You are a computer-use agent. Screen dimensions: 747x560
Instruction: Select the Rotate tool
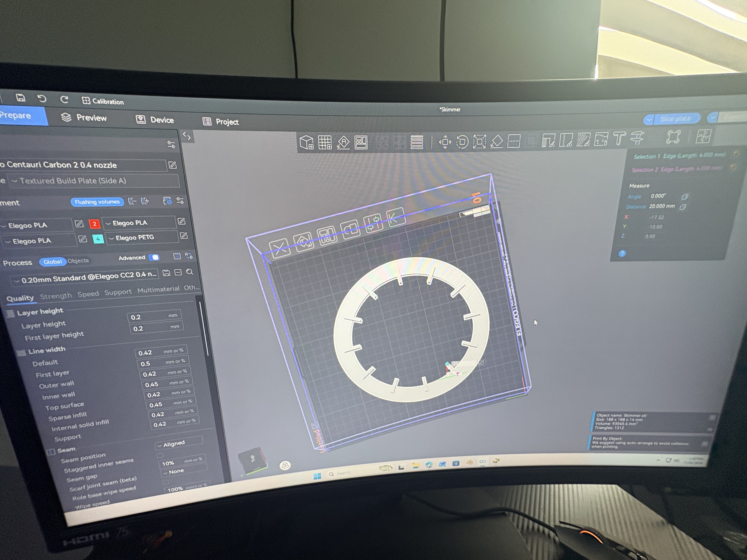[x=462, y=141]
